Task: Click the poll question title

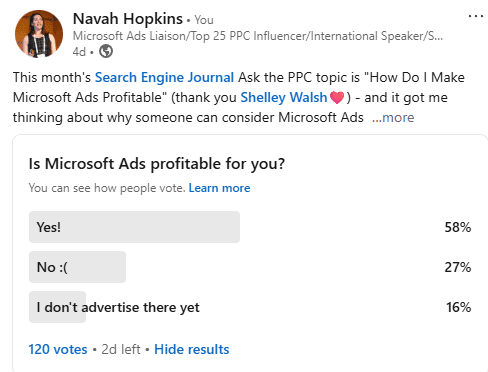Action: click(x=157, y=164)
